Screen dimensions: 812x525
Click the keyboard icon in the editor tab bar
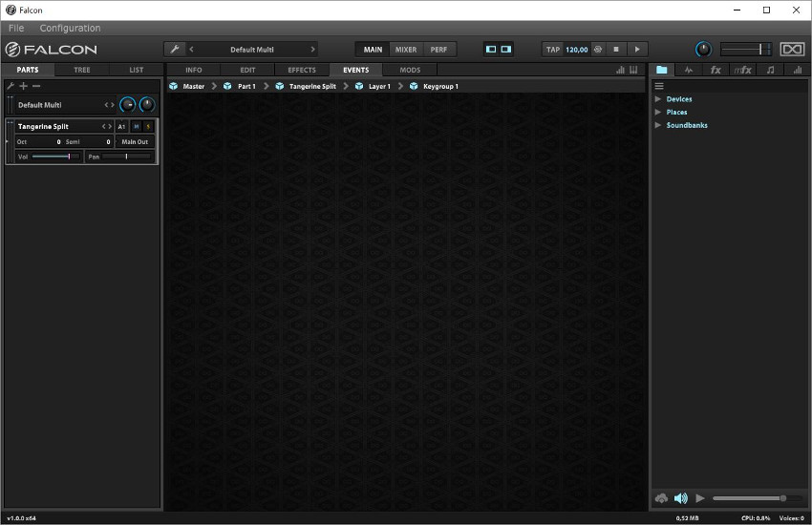(x=633, y=70)
